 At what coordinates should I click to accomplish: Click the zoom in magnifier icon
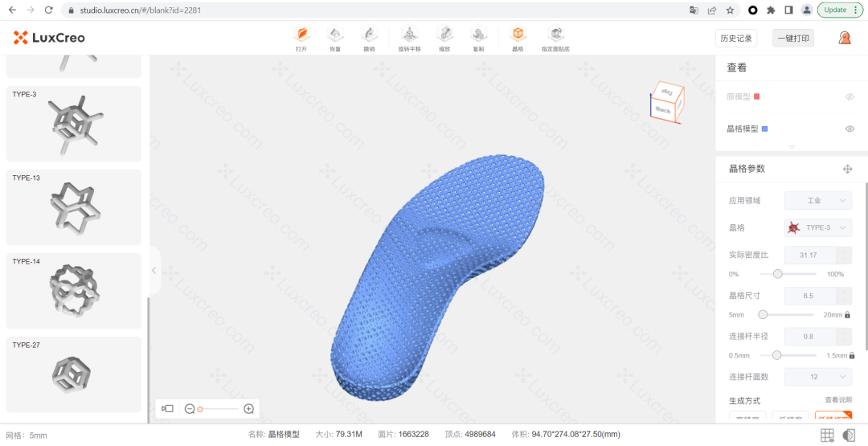(x=249, y=409)
